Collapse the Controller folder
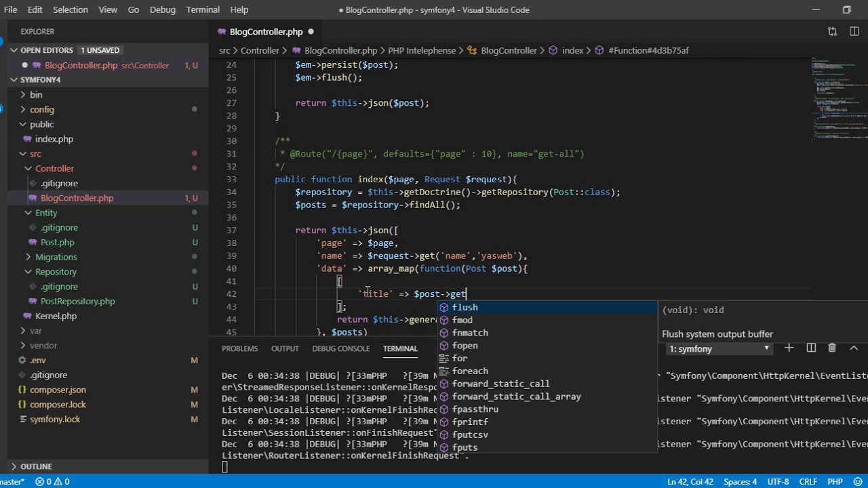The height and width of the screenshot is (488, 868). click(28, 168)
